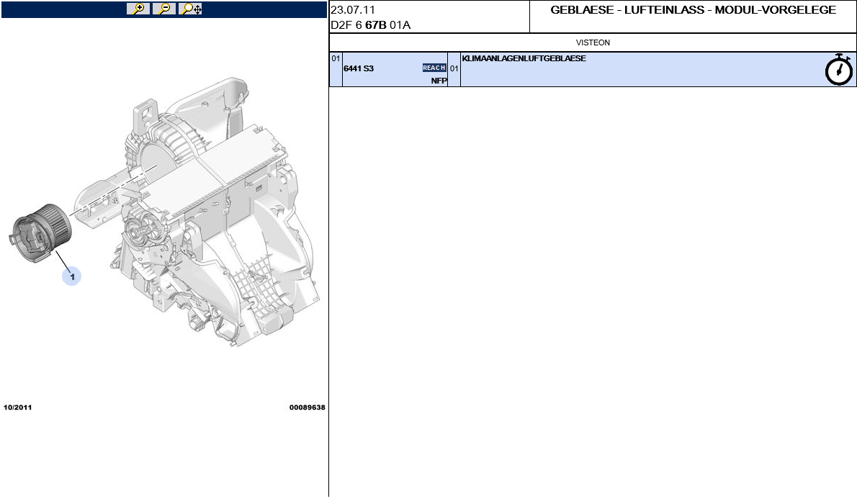Click quantity 01 beside the REACH badge
Screen dimensions: 857x504
(454, 69)
